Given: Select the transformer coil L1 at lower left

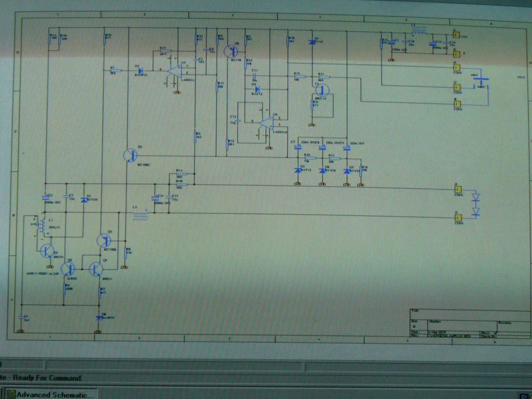Looking at the screenshot, I should (42, 226).
